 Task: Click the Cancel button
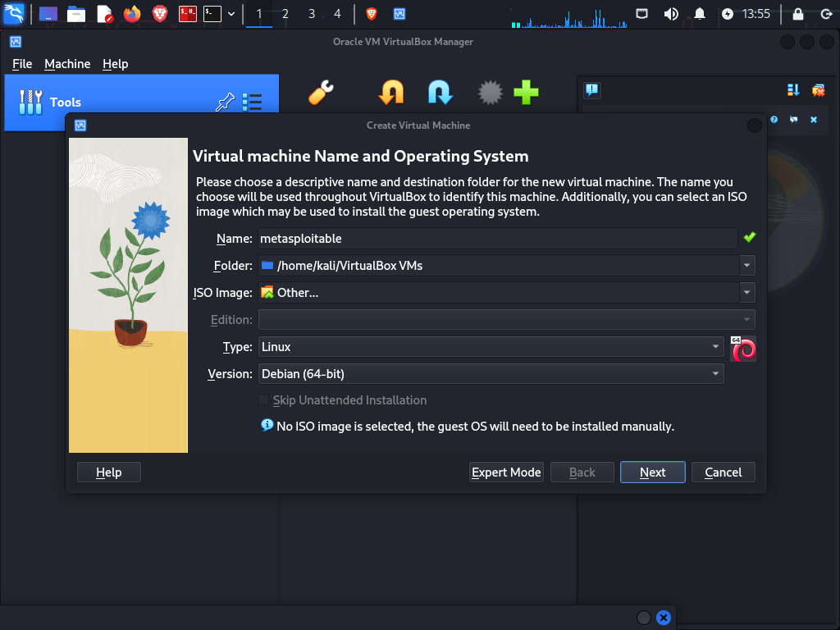pyautogui.click(x=724, y=472)
